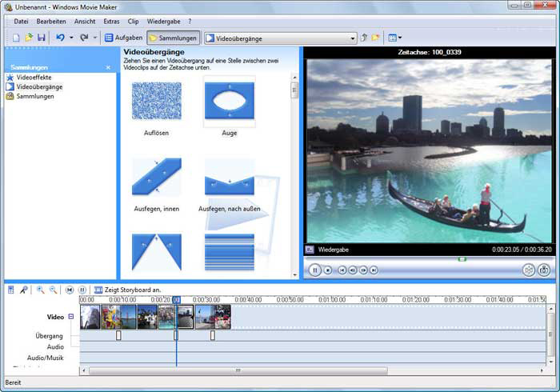
Task: Select Videoeffekte in the collections tree
Action: point(32,78)
